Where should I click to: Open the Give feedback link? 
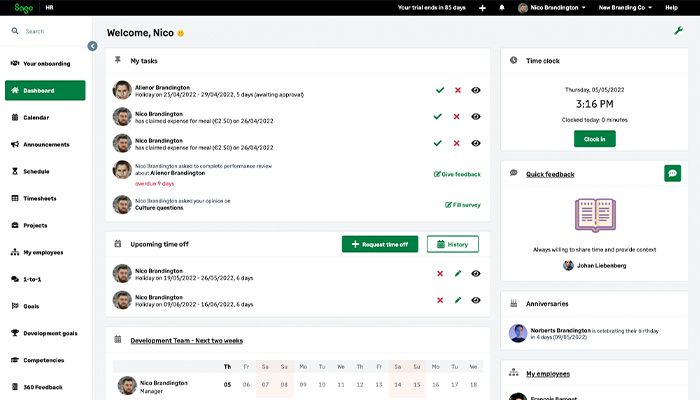[x=457, y=174]
